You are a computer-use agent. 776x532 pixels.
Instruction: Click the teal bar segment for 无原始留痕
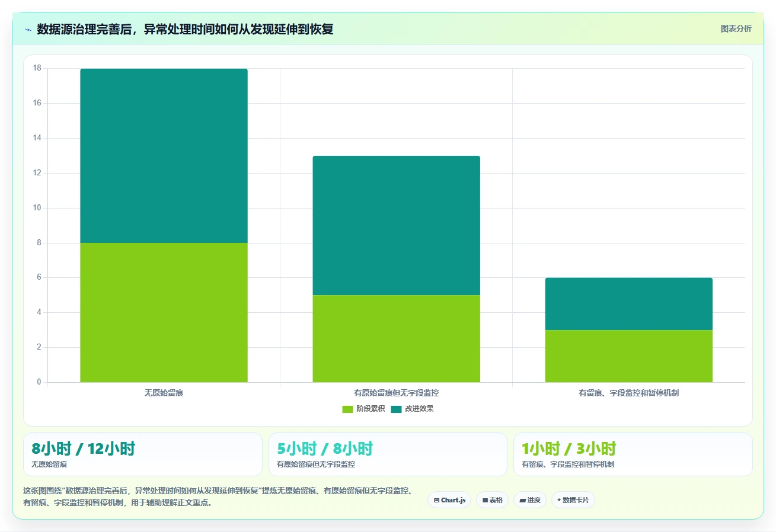click(164, 156)
